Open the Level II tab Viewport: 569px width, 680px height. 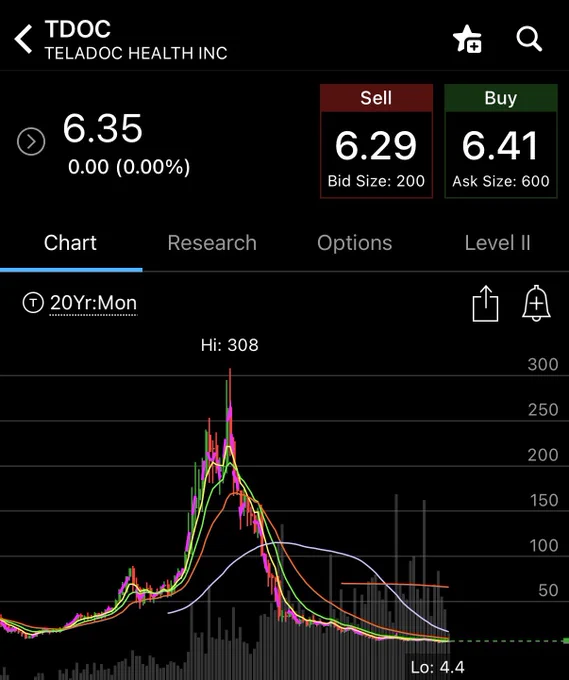pos(497,243)
